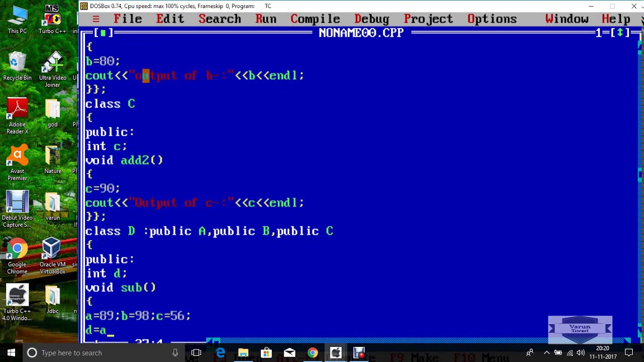Click the 'c=90;' code line
The image size is (644, 362).
click(x=103, y=189)
